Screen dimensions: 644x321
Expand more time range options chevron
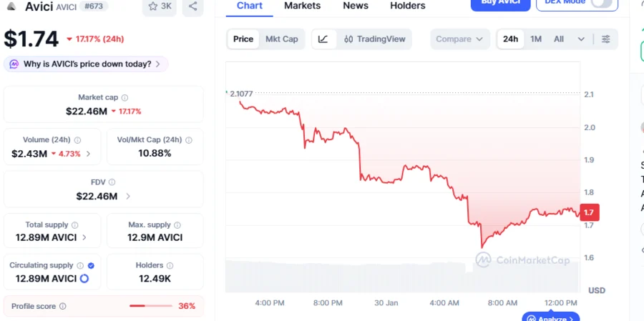(581, 39)
